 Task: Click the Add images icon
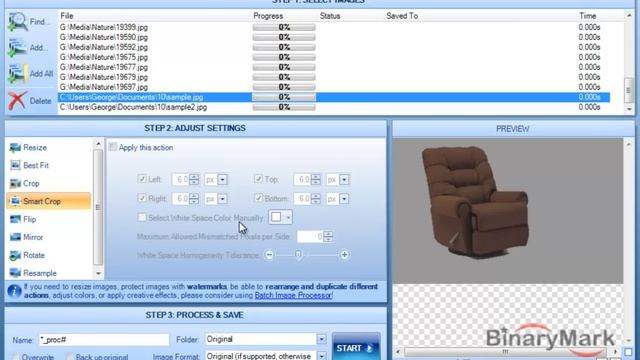click(18, 48)
